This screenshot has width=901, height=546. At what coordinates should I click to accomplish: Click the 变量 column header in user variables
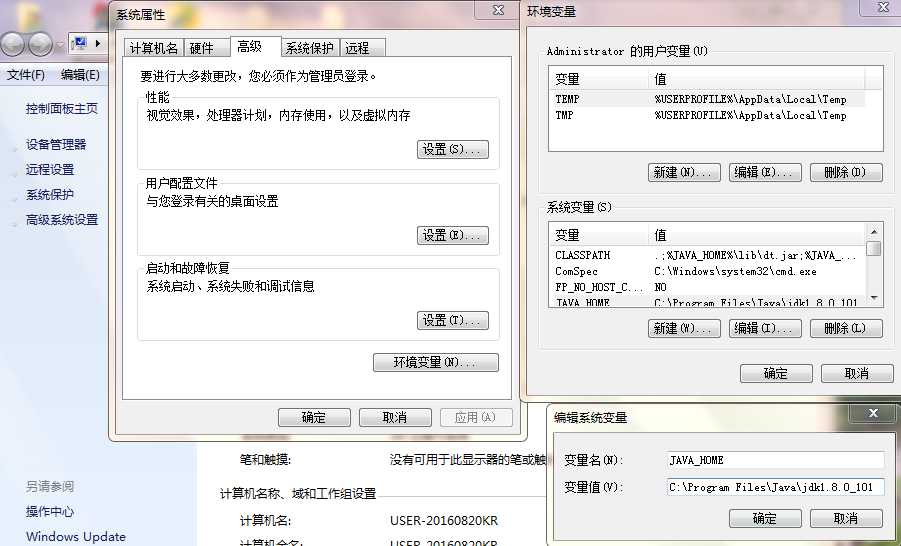click(599, 79)
